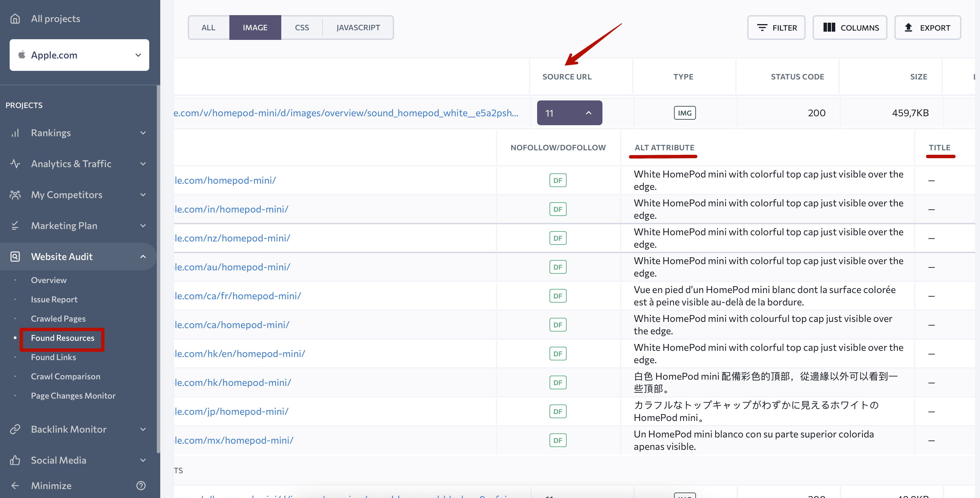Click the ALT ATTRIBUTE column header
Image resolution: width=980 pixels, height=498 pixels.
point(664,148)
